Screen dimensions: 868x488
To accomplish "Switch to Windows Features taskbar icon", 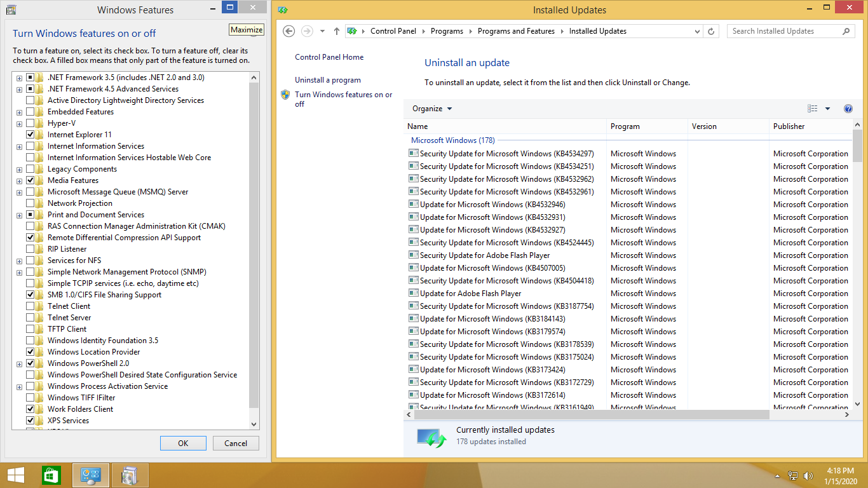I will click(130, 475).
